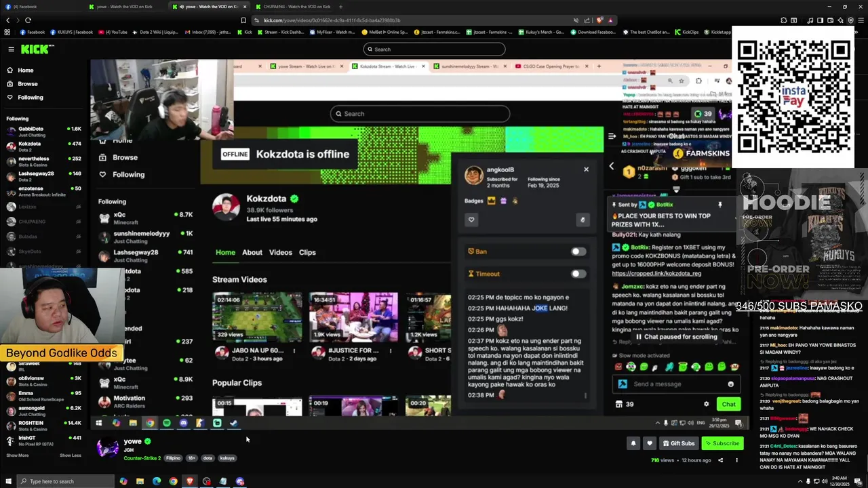Open the KickClips bookmark
This screenshot has width=868, height=488.
point(686,32)
